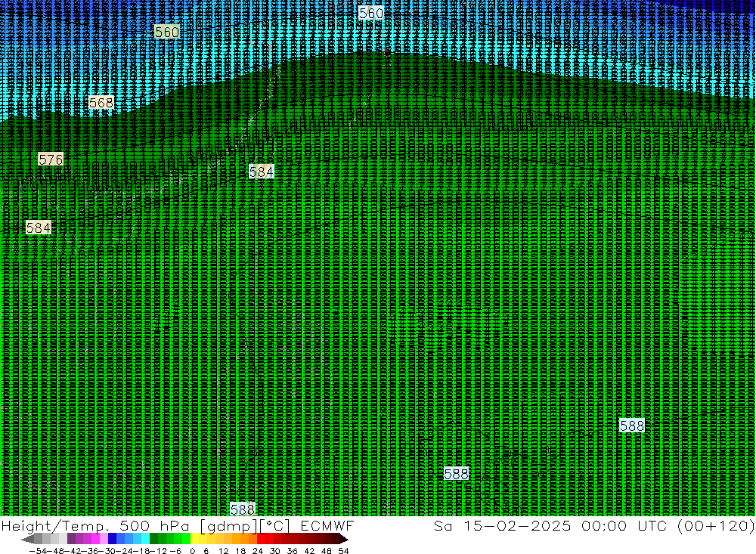This screenshot has width=756, height=554.
Task: Select the 560 label above the 568 label
Action: [x=167, y=32]
